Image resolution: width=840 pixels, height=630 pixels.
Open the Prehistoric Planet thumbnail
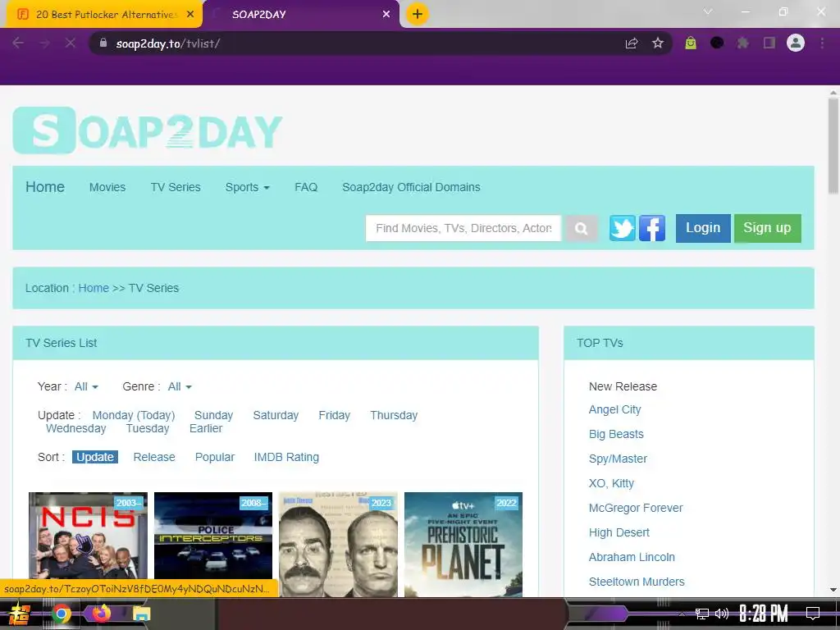point(463,545)
